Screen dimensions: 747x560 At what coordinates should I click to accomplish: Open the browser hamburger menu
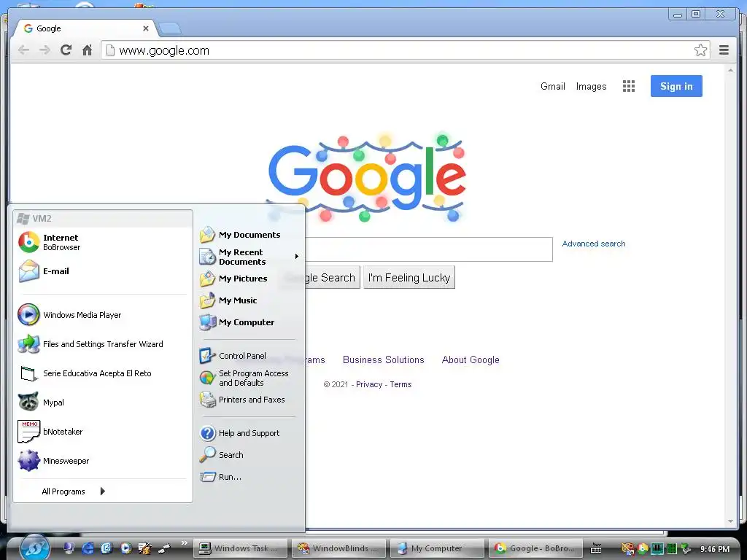tap(724, 50)
